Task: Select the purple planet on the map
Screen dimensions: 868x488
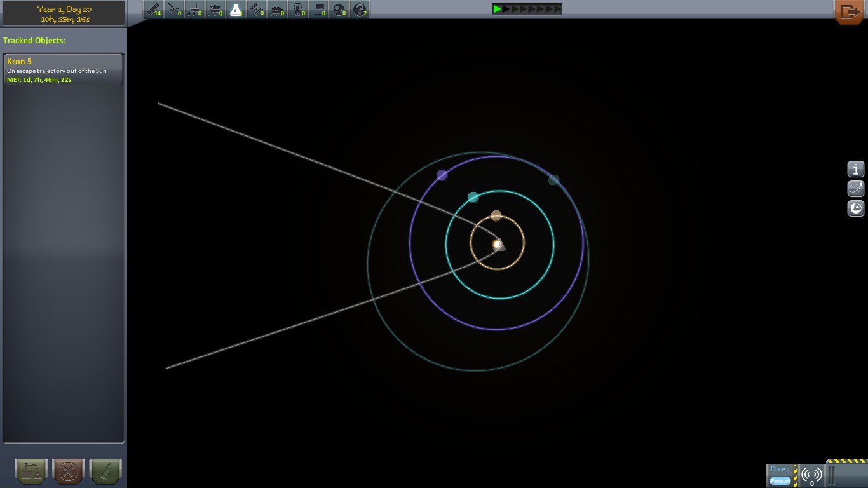Action: [442, 175]
